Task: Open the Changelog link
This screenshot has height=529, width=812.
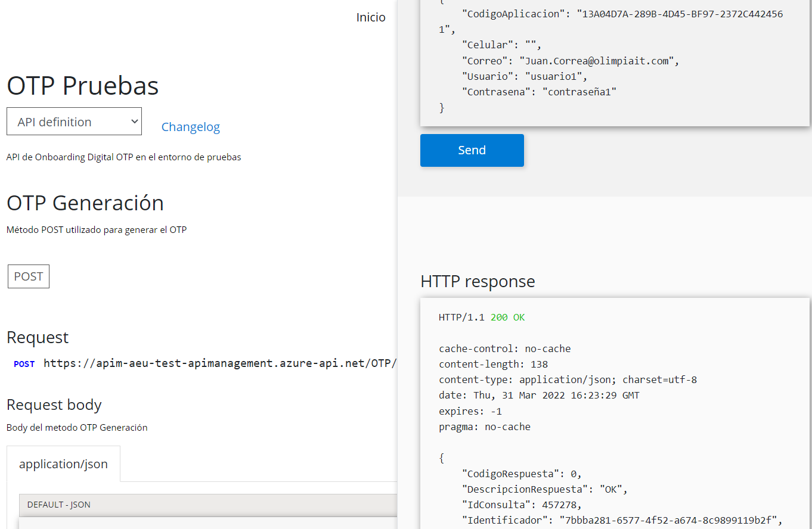Action: [190, 127]
